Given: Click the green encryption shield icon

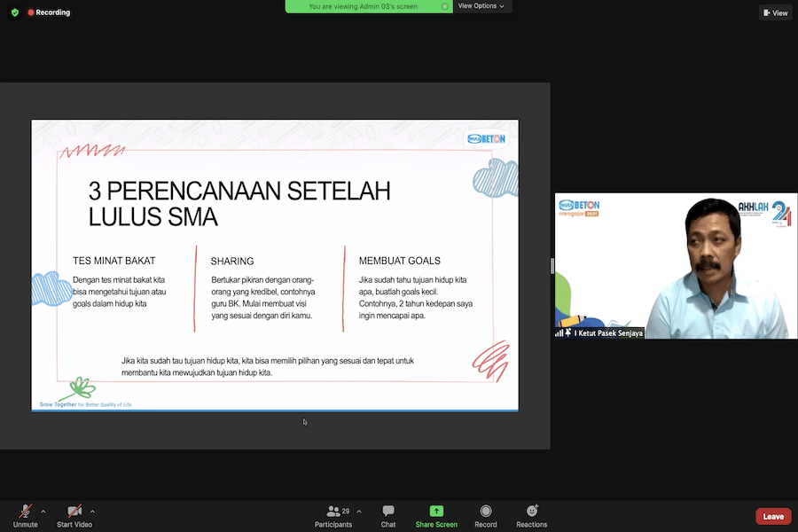Looking at the screenshot, I should click(14, 12).
